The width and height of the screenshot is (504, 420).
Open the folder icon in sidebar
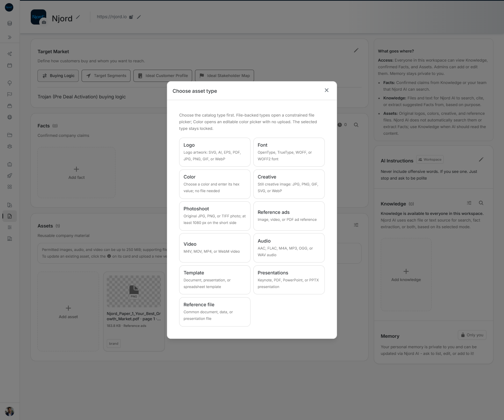pos(10,135)
